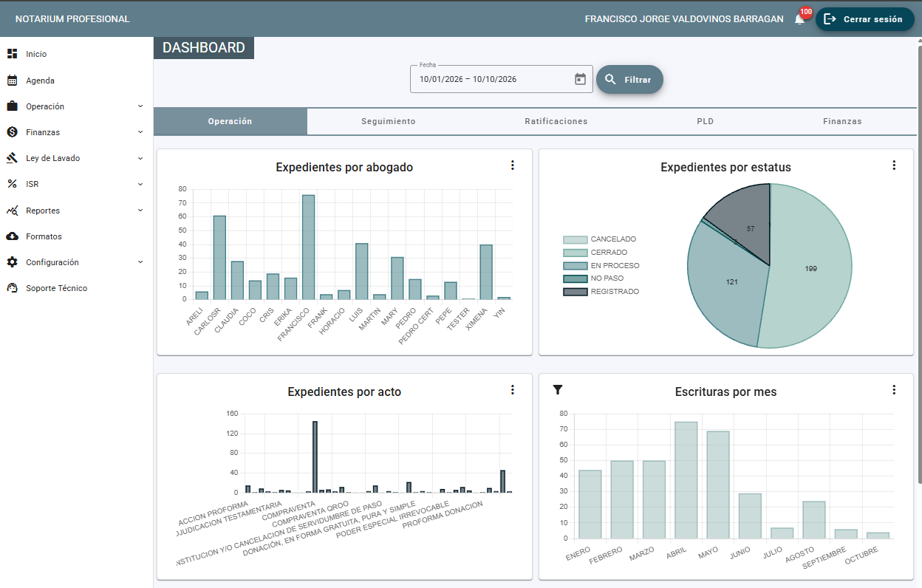Screen dimensions: 922x588
Task: Switch to the PLD tab
Action: click(x=705, y=121)
